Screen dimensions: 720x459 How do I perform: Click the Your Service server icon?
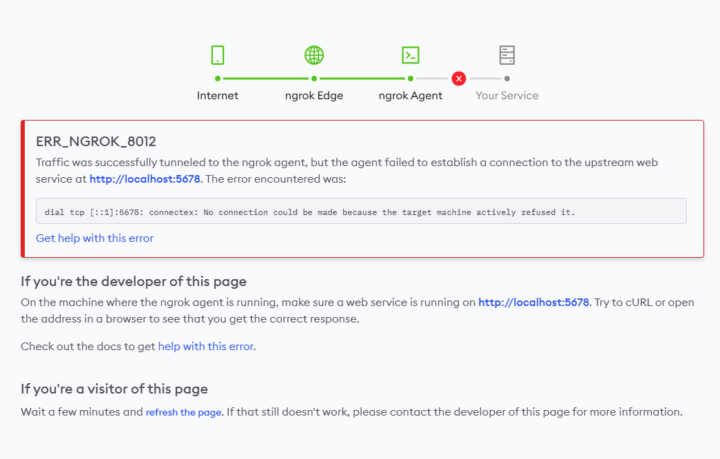coord(507,55)
